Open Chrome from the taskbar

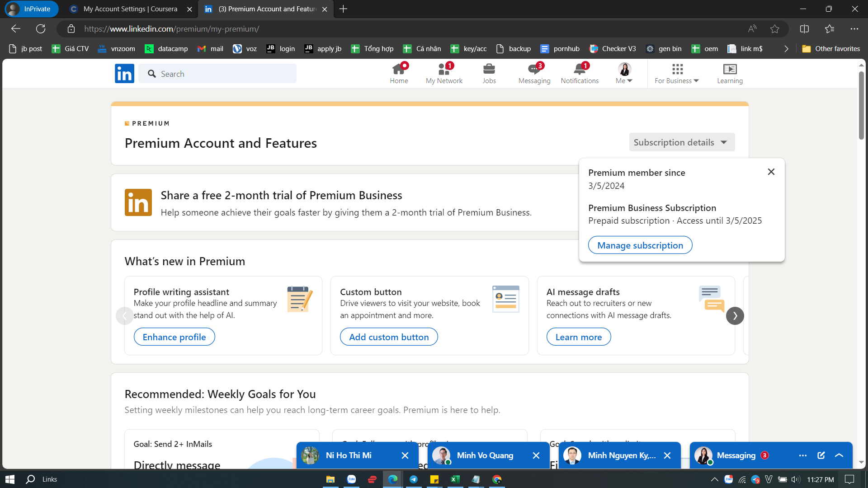pyautogui.click(x=497, y=479)
